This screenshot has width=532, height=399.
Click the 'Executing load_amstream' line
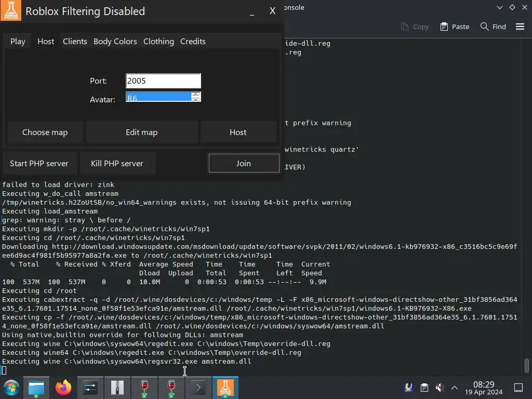50,211
